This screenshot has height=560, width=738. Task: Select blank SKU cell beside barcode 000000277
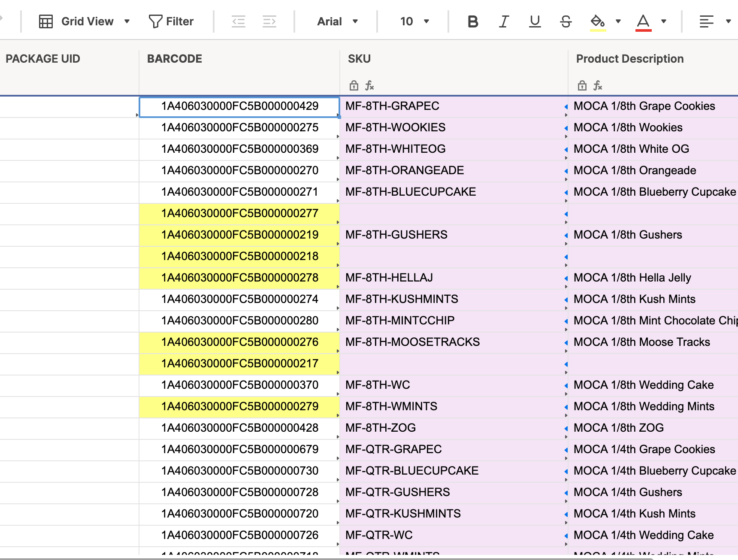click(x=454, y=214)
